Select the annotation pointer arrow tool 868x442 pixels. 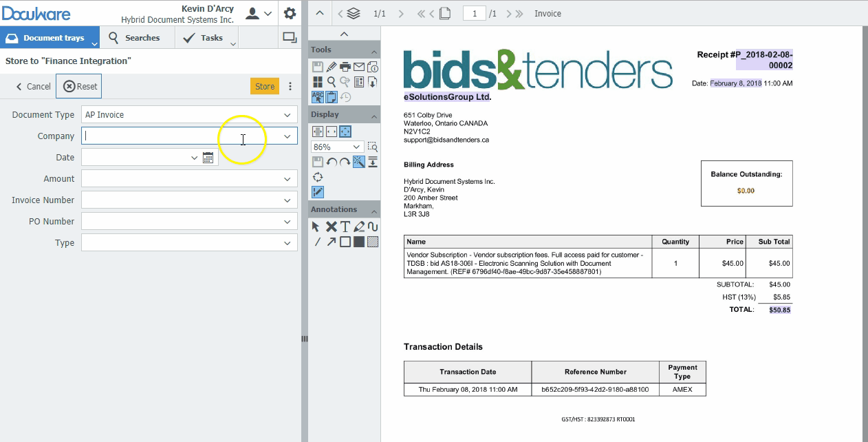pyautogui.click(x=316, y=227)
